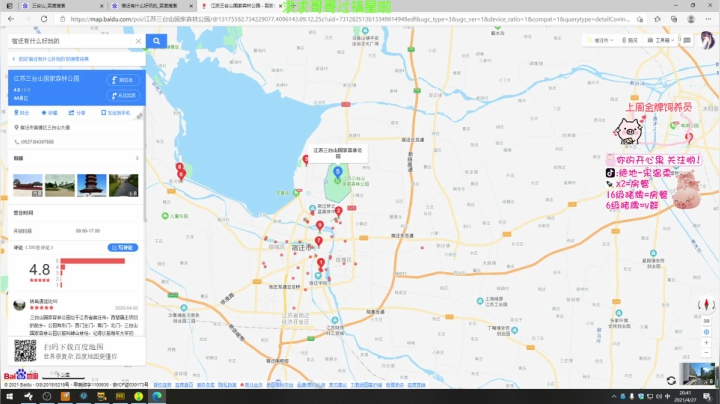
Task: Click the browser address bar URL
Action: pos(349,19)
